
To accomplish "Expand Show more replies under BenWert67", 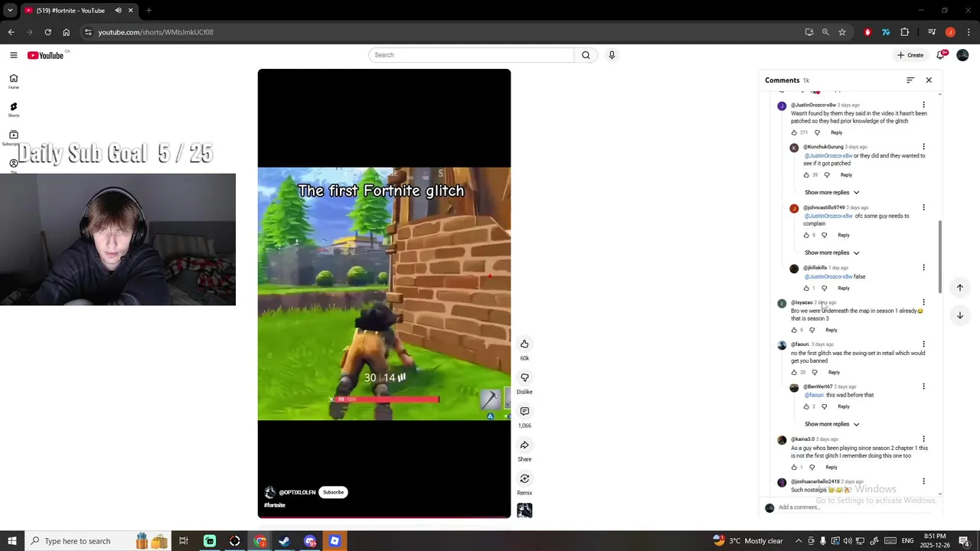I will 831,424.
